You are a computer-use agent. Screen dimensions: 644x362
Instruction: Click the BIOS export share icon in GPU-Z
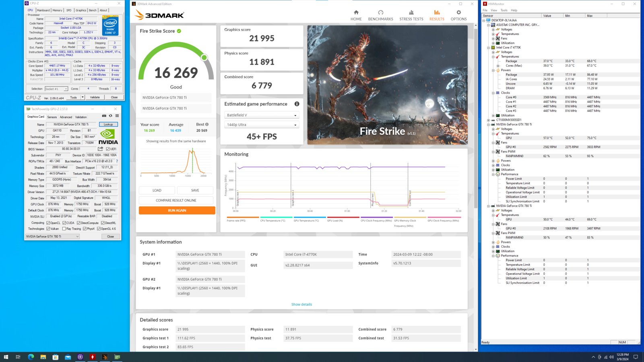101,149
